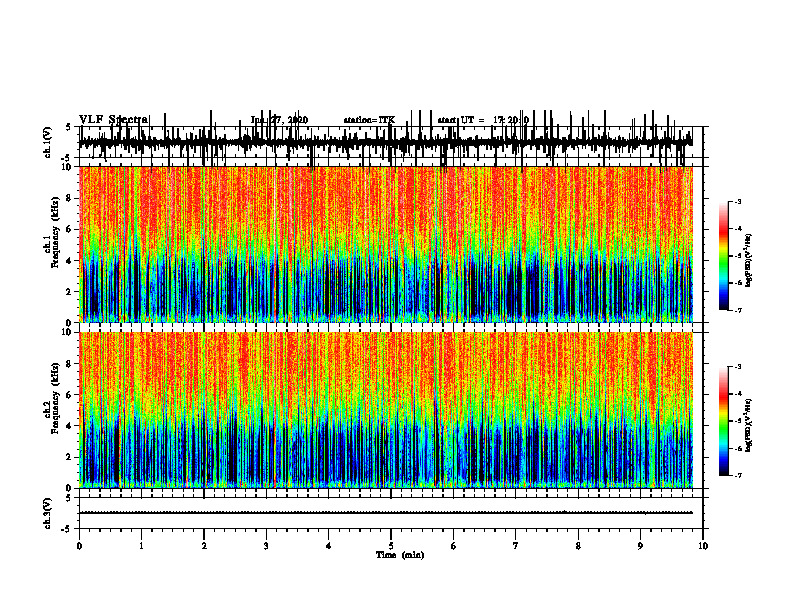Click the ch.2 color bar log(PSD) unit label

click(x=749, y=425)
